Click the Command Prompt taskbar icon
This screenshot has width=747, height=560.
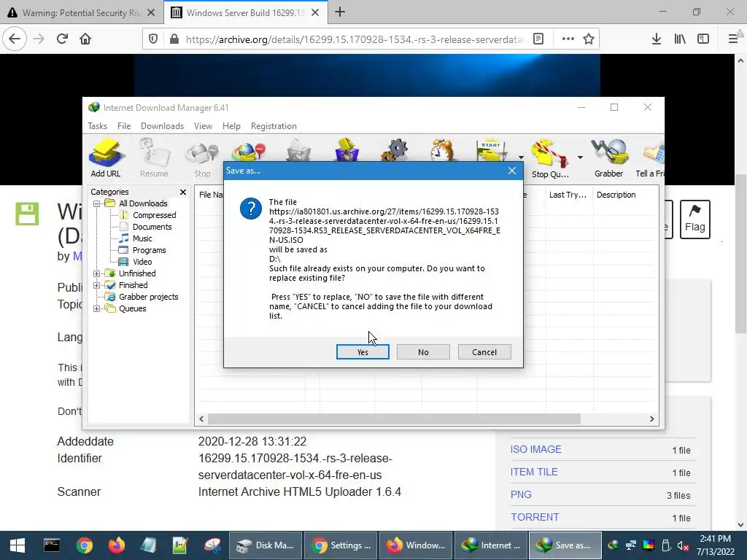click(x=52, y=545)
